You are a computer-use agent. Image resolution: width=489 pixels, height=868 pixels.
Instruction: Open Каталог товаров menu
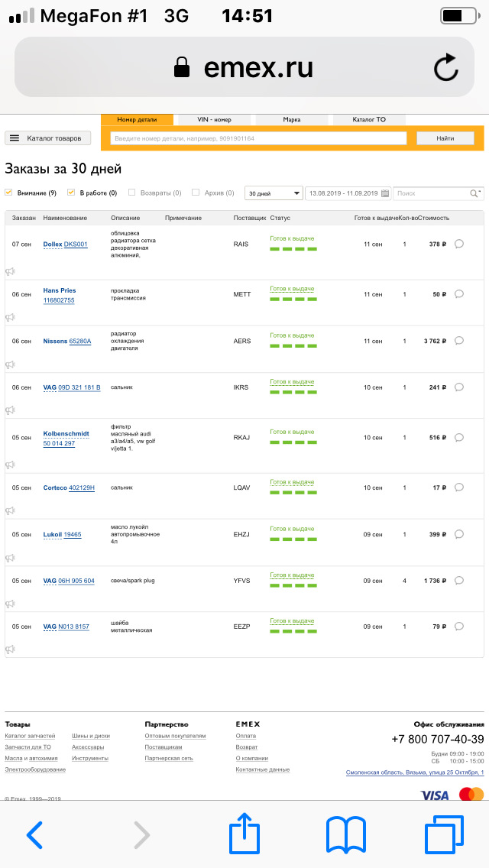[x=47, y=138]
